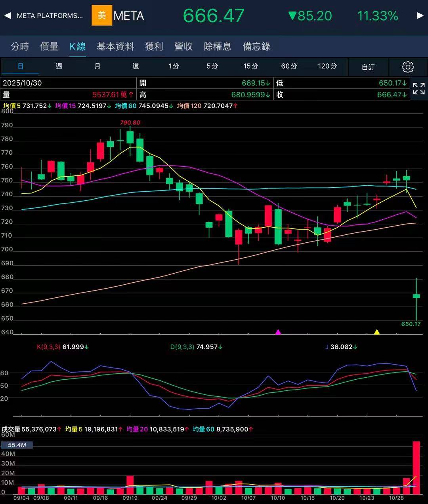Tap the right arrow to next stock

pos(420,16)
